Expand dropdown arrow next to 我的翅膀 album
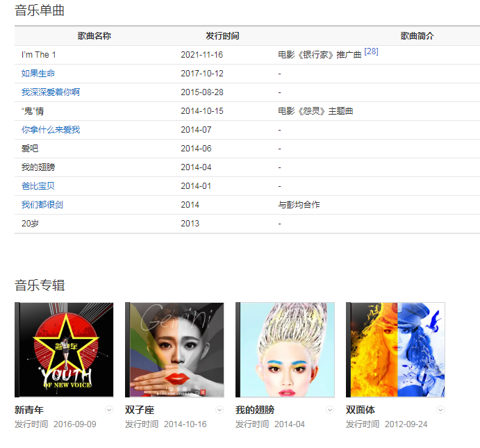The image size is (480, 448). pos(330,410)
